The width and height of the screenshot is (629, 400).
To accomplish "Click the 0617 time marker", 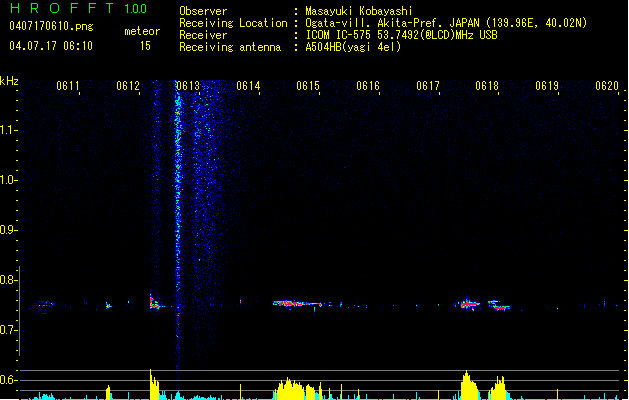I will pyautogui.click(x=428, y=86).
